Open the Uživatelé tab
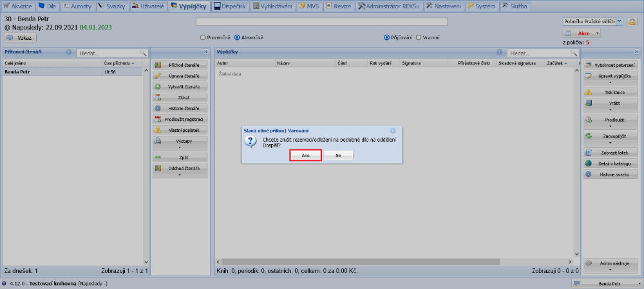Screen dimensions: 644x289 (x=148, y=6)
